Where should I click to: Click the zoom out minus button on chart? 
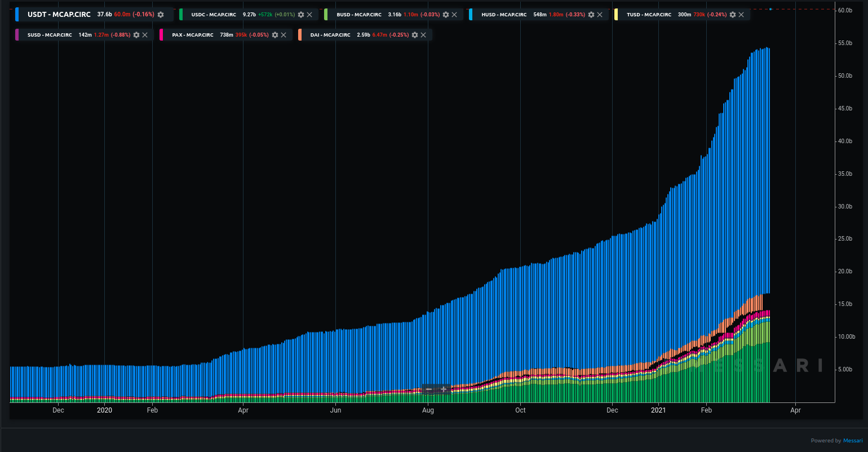click(x=429, y=389)
